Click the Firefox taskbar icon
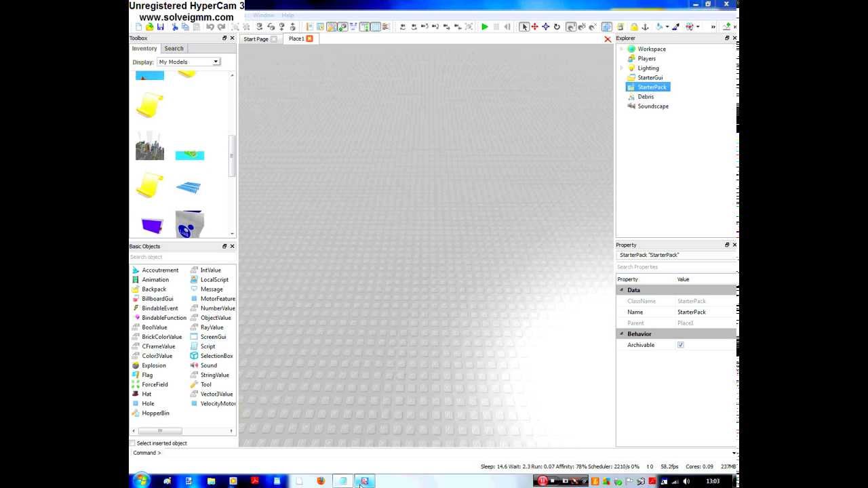Screen dimensions: 868x488 321,481
